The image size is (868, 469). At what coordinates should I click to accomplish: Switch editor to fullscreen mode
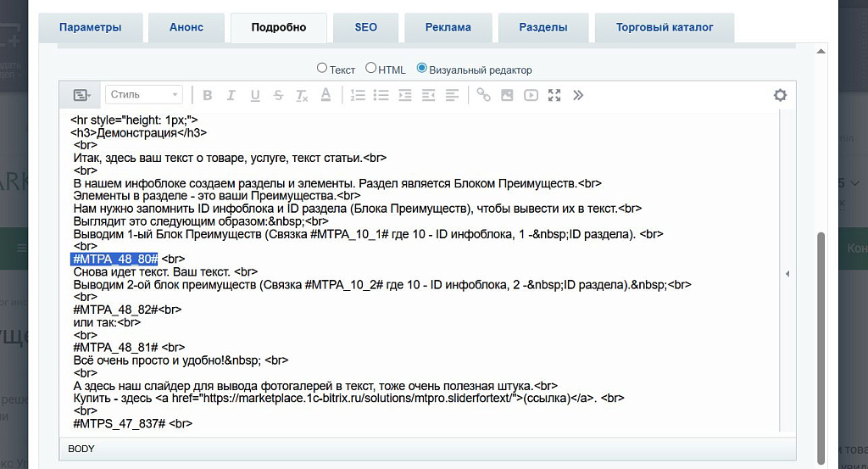pyautogui.click(x=554, y=95)
